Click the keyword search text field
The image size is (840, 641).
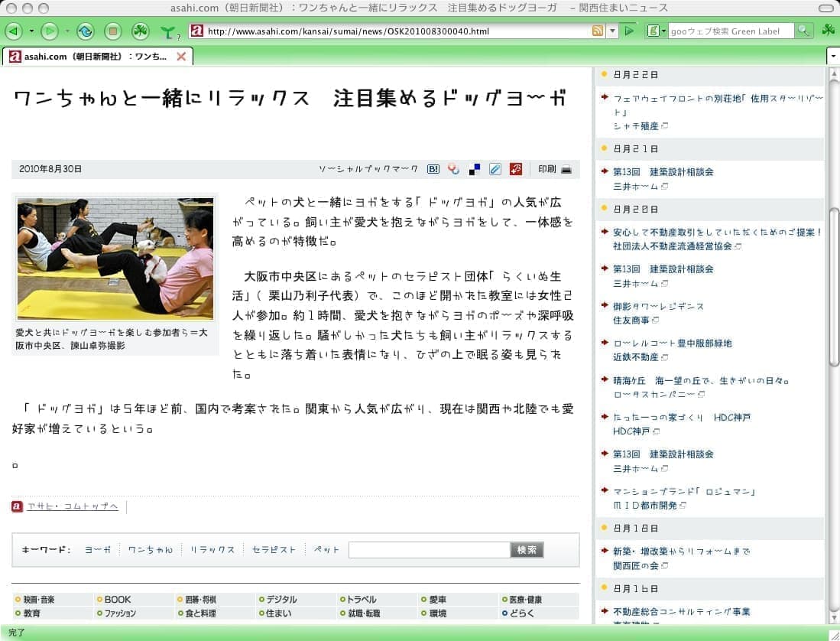[429, 549]
